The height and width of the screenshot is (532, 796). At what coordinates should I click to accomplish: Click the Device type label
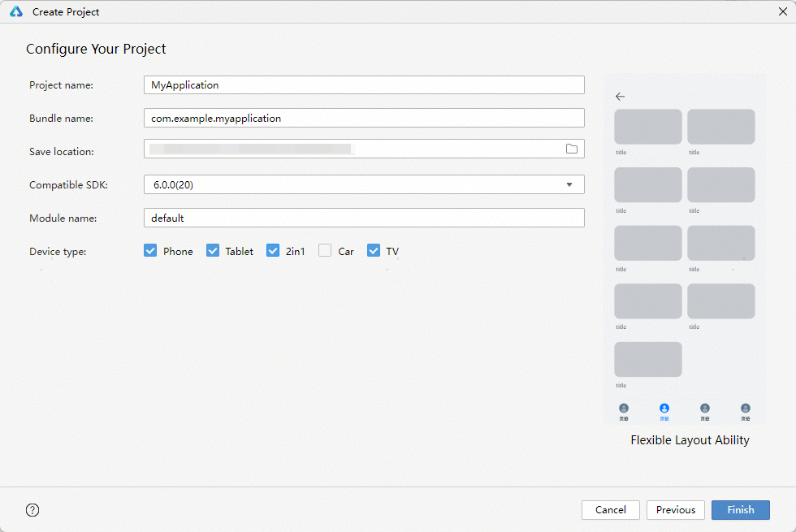coord(58,252)
